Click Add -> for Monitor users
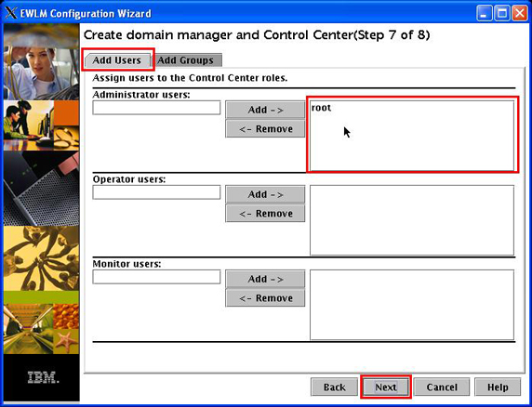The image size is (532, 407). coord(265,279)
